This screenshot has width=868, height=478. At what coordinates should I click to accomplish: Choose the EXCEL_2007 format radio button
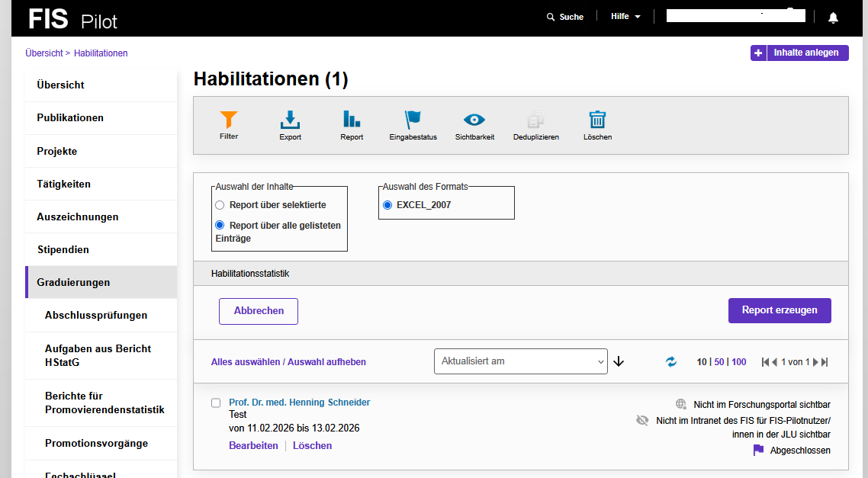(x=387, y=205)
